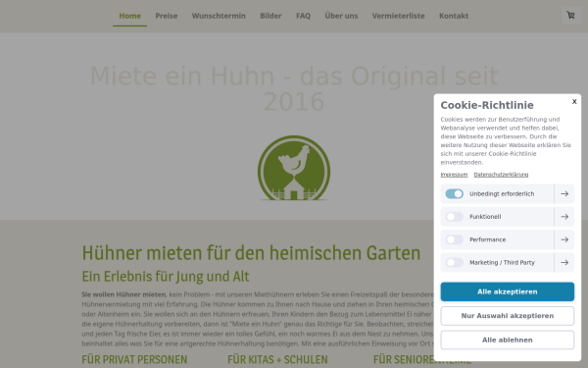588x368 pixels.
Task: Open the Vermieterliste menu item
Action: point(398,16)
